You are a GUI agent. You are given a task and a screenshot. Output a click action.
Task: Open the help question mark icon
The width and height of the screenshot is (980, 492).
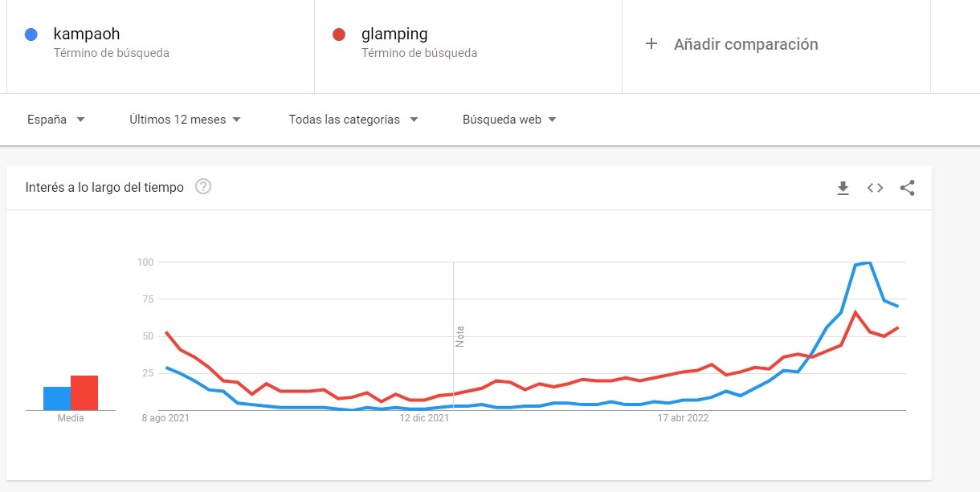[203, 187]
